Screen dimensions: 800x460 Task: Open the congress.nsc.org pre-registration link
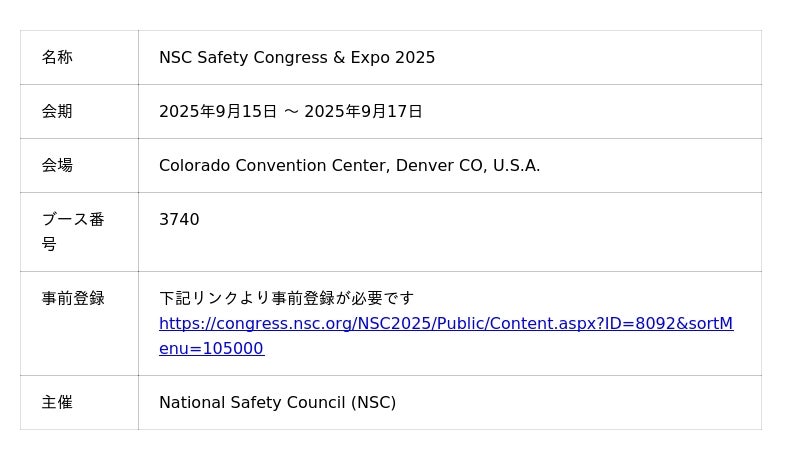[445, 324]
